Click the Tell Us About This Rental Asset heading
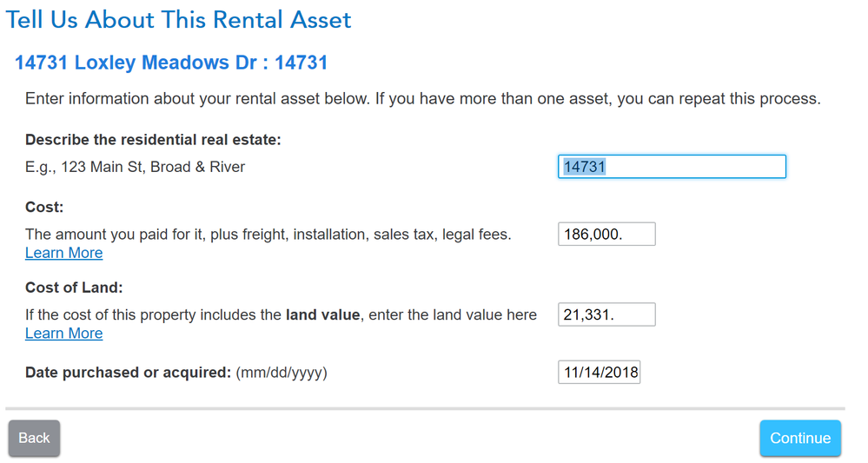The height and width of the screenshot is (463, 868). point(178,20)
